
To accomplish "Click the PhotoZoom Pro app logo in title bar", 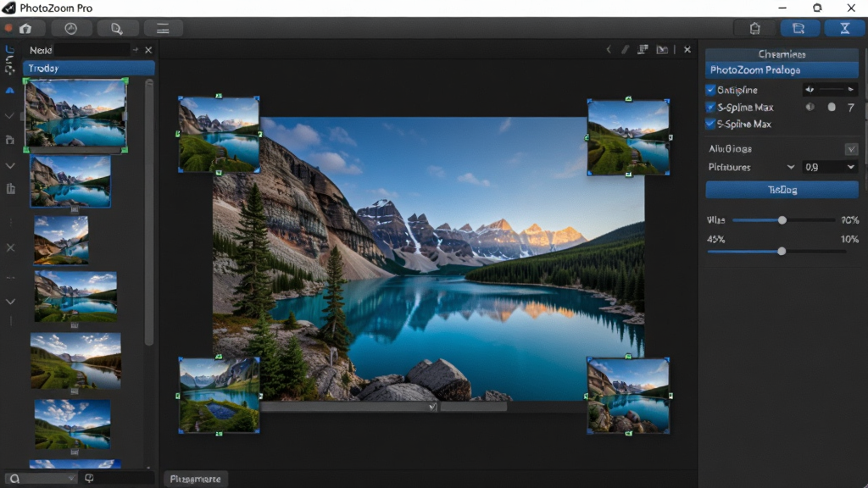I will (x=8, y=8).
